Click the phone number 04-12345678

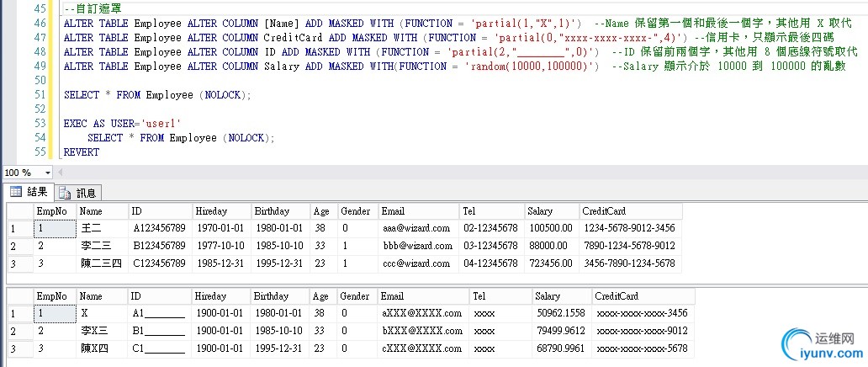[x=491, y=263]
